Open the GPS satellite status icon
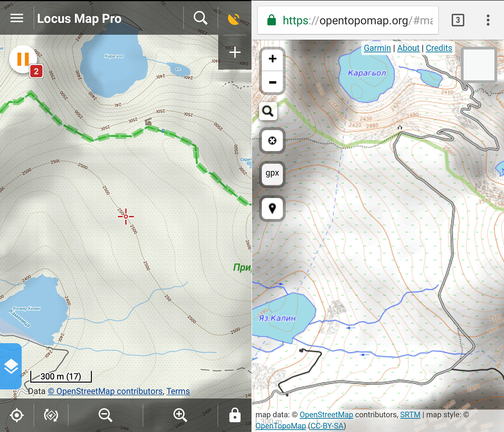Image resolution: width=504 pixels, height=432 pixels. (x=234, y=19)
